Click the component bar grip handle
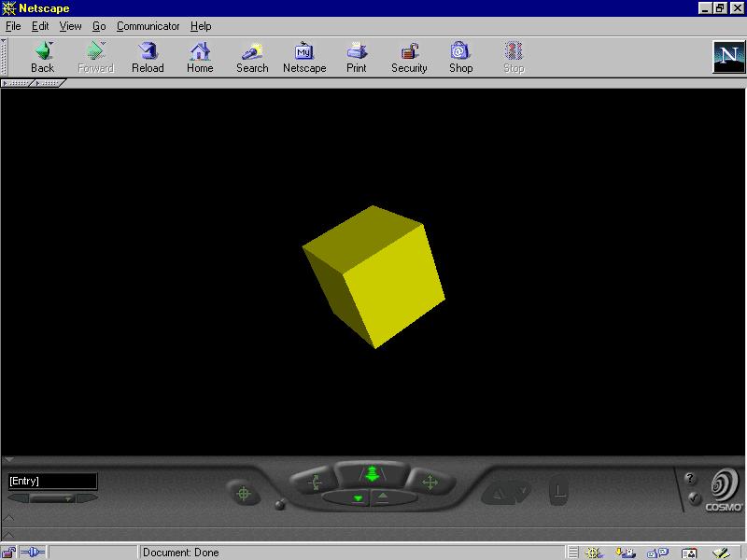 [x=573, y=553]
